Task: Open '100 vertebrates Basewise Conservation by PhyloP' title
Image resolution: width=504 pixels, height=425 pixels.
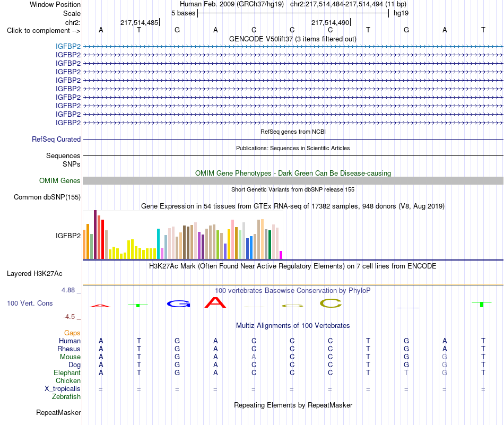Action: click(293, 291)
